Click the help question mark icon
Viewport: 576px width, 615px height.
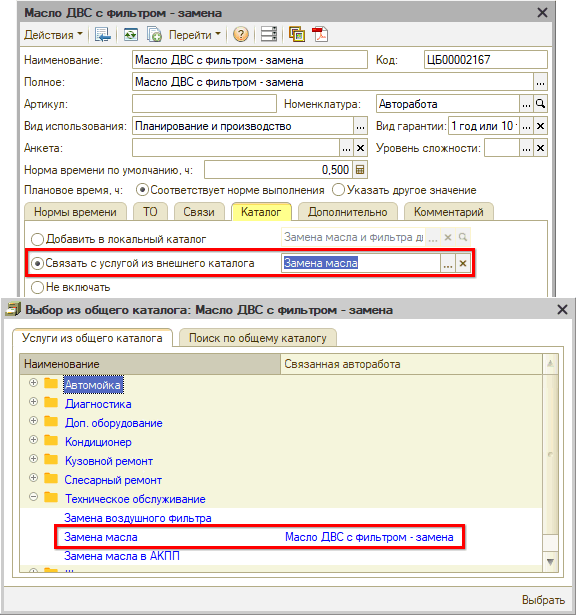pos(240,35)
